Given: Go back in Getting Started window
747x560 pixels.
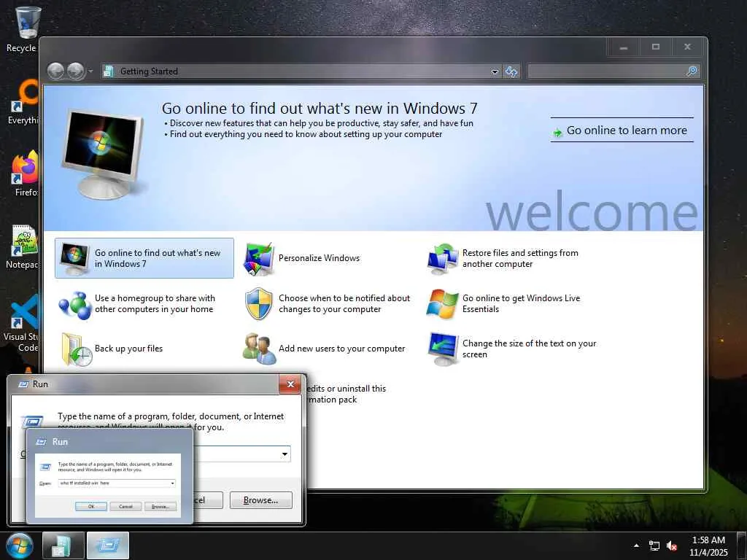Looking at the screenshot, I should [55, 71].
